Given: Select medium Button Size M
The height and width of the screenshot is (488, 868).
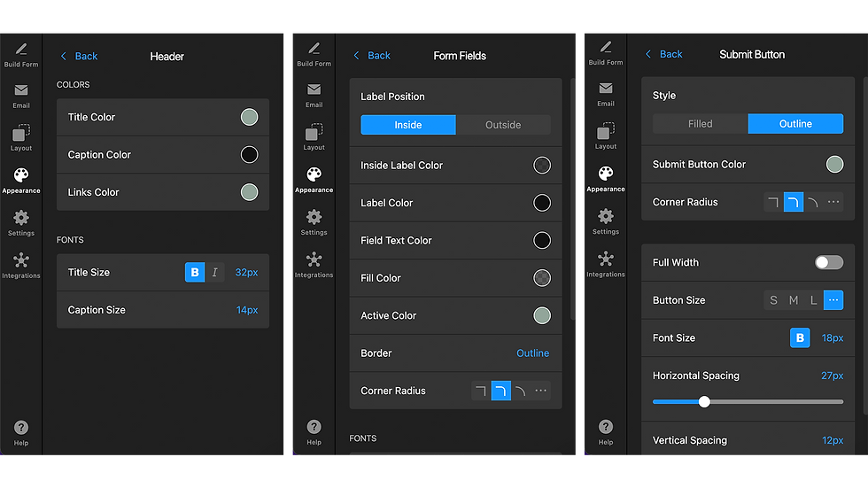Looking at the screenshot, I should pos(794,300).
